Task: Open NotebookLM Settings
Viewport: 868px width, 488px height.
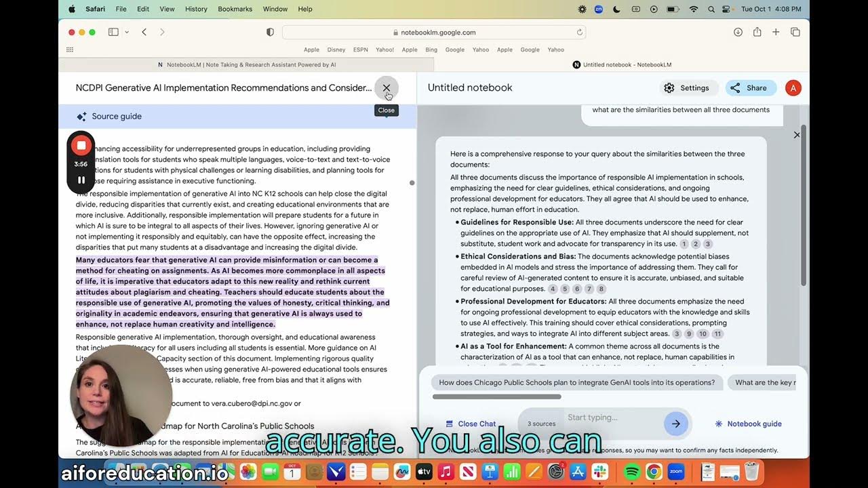Action: (x=688, y=88)
